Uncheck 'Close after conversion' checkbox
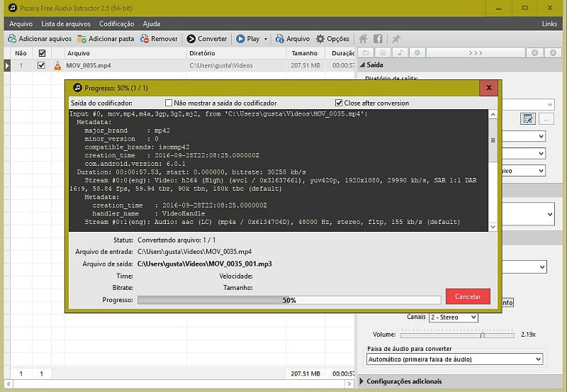This screenshot has width=567, height=392. 339,103
